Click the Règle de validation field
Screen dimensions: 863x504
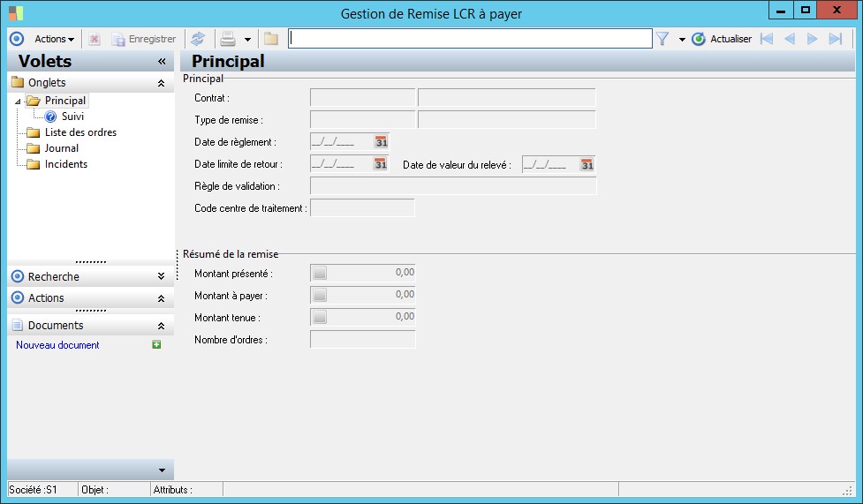[x=453, y=185]
